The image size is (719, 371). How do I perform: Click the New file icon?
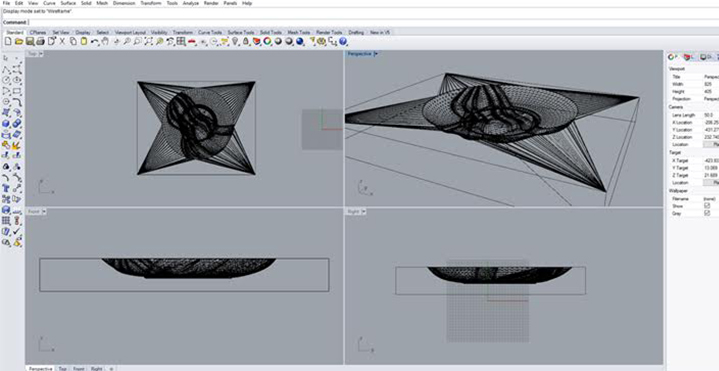[x=8, y=41]
